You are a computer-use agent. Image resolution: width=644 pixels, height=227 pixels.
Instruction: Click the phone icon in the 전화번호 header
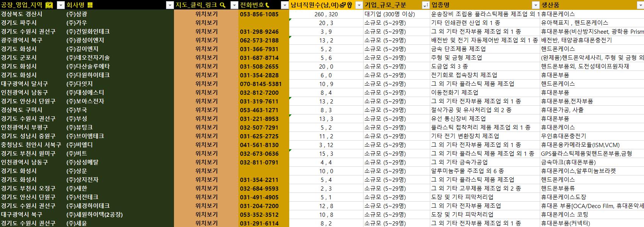(x=268, y=5)
